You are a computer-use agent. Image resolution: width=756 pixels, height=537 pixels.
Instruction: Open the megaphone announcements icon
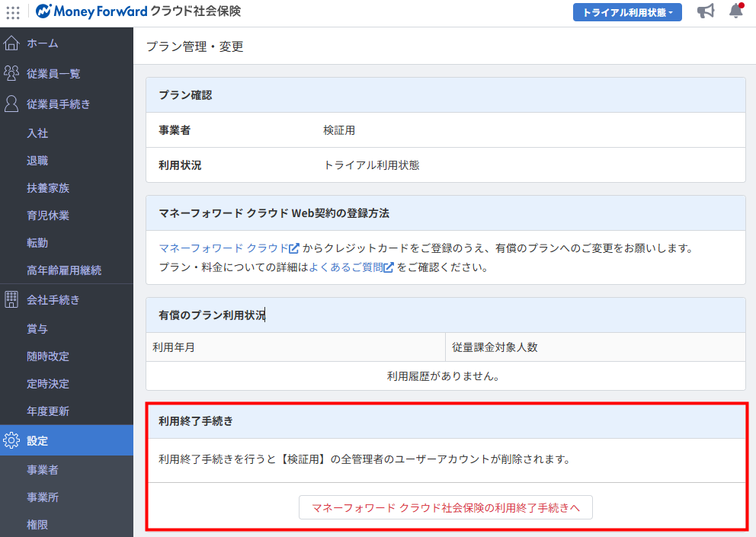tap(706, 11)
